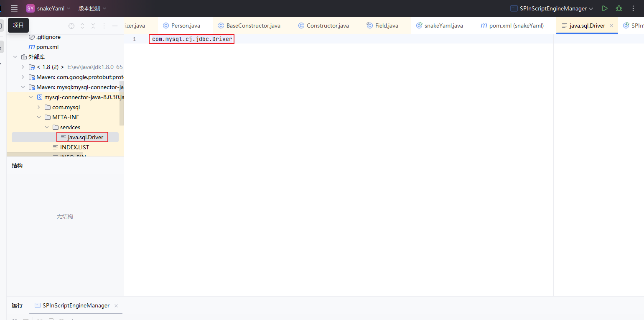
Task: Open the 版本控制 version control menu
Action: click(x=92, y=8)
